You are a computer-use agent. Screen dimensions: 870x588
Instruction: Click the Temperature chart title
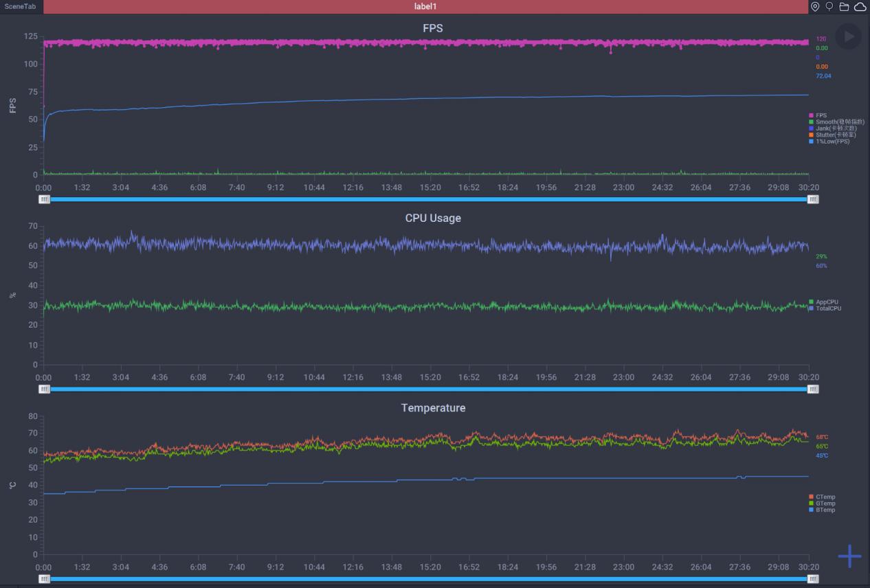433,408
